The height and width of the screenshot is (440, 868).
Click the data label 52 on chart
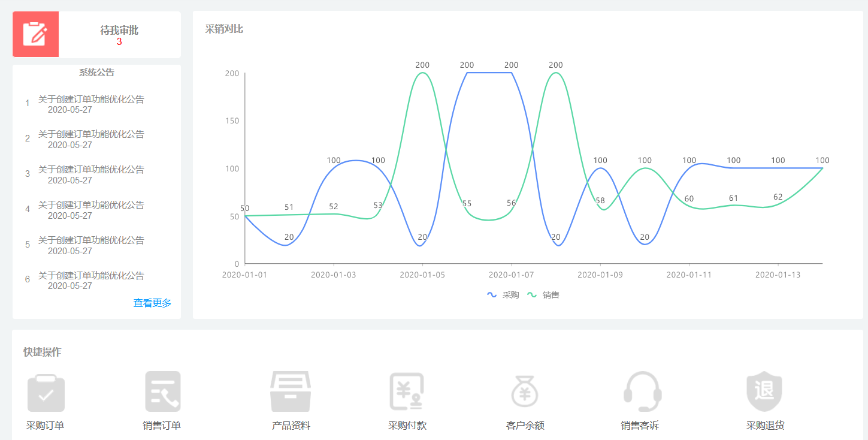(x=334, y=206)
